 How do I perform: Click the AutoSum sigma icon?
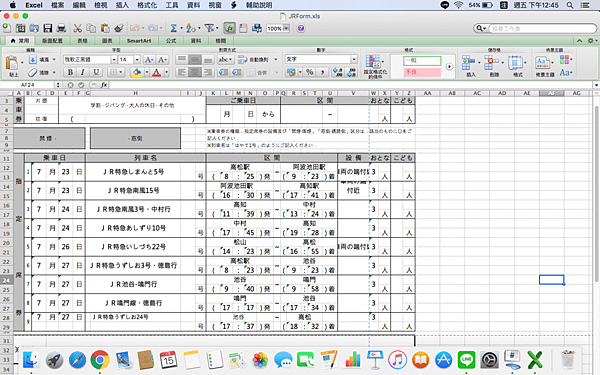(173, 28)
